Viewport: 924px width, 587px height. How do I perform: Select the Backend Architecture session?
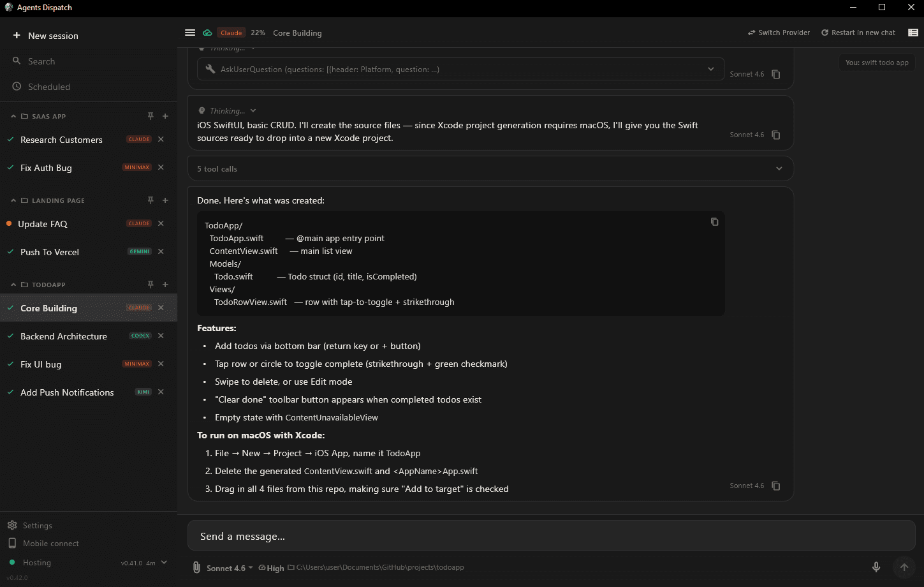pos(64,336)
